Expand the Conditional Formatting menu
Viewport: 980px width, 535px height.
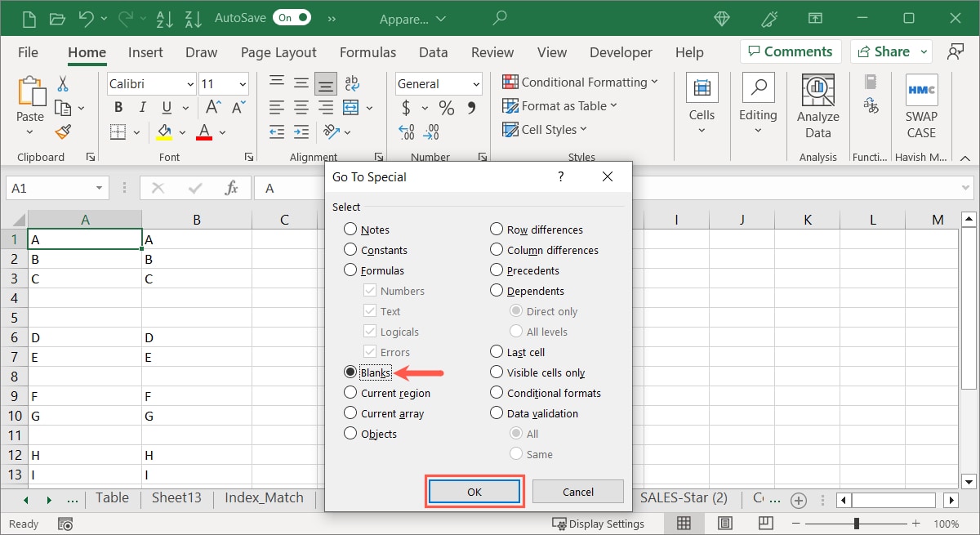coord(580,82)
